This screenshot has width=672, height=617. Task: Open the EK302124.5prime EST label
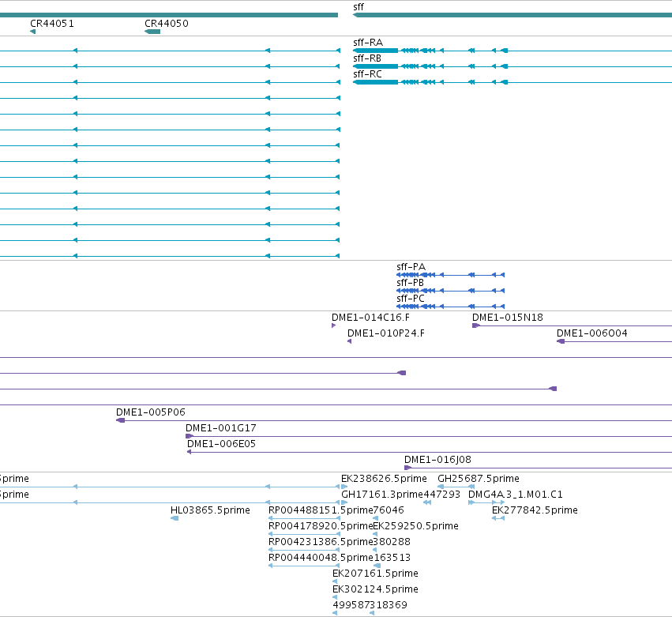pyautogui.click(x=375, y=589)
